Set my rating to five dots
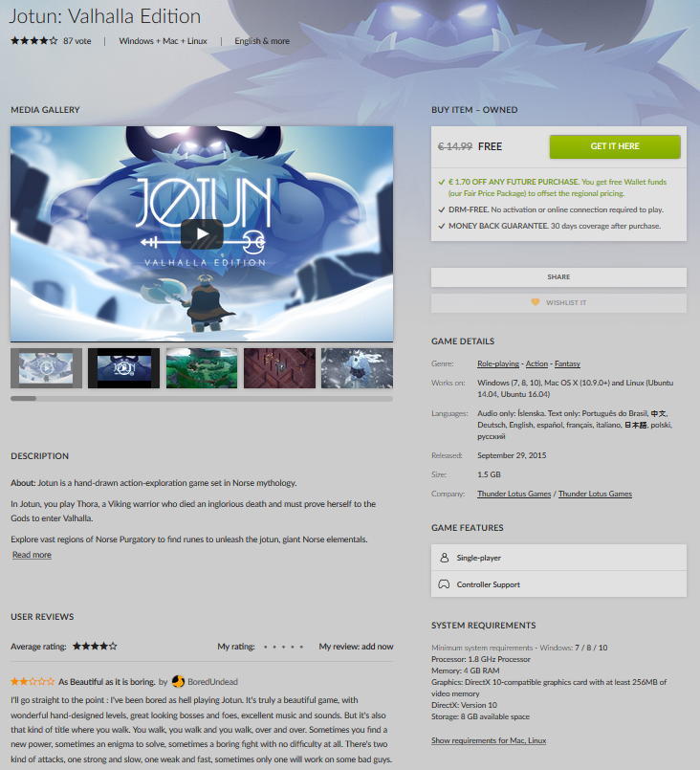 pos(301,647)
